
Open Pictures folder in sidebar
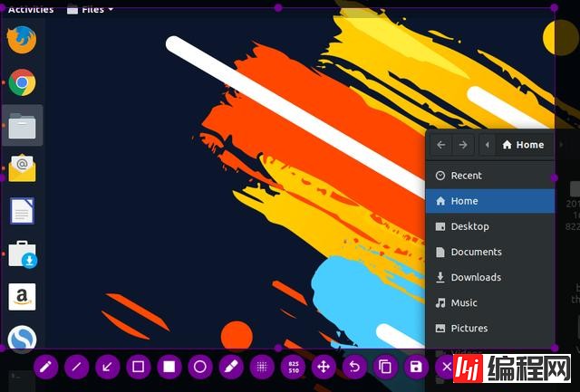coord(490,329)
